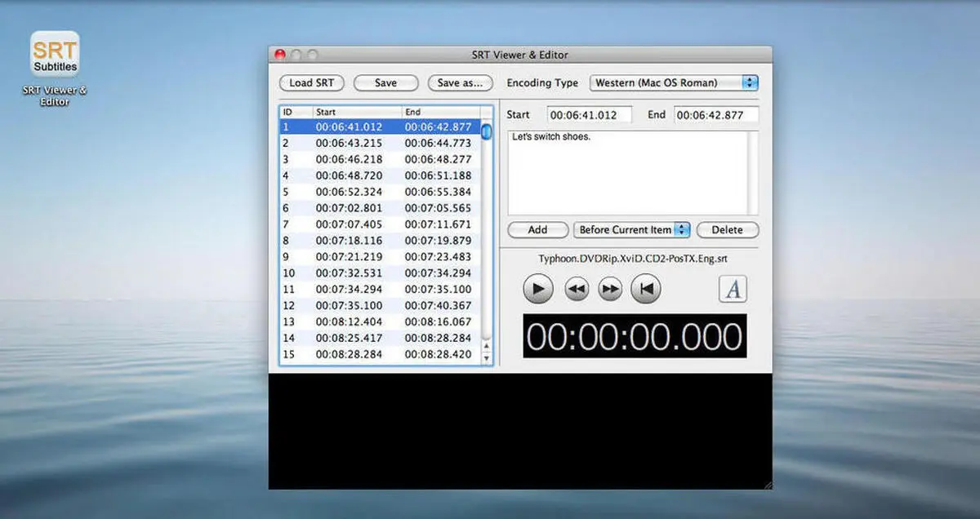Click the skip-to-start playback button
The height and width of the screenshot is (519, 980).
point(646,289)
